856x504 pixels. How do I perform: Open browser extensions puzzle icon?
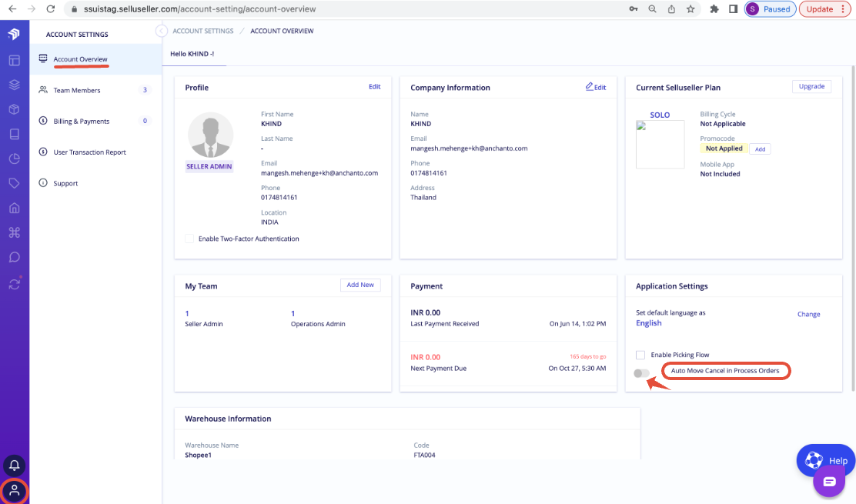714,8
